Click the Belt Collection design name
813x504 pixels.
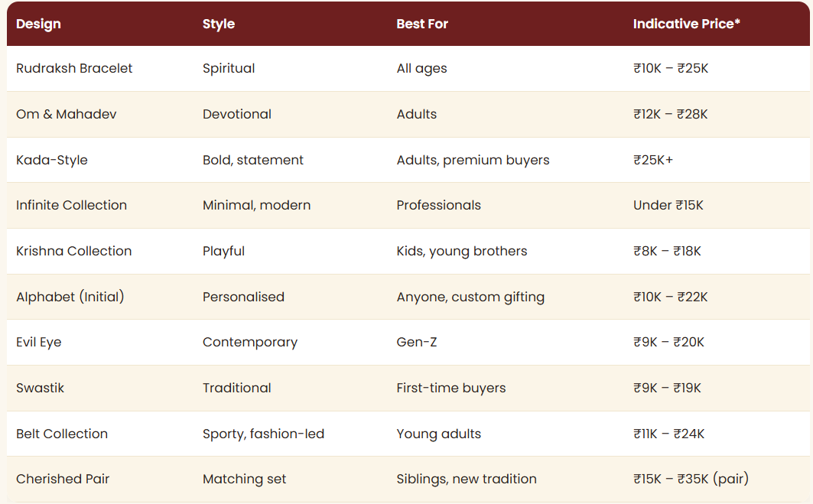tap(62, 434)
